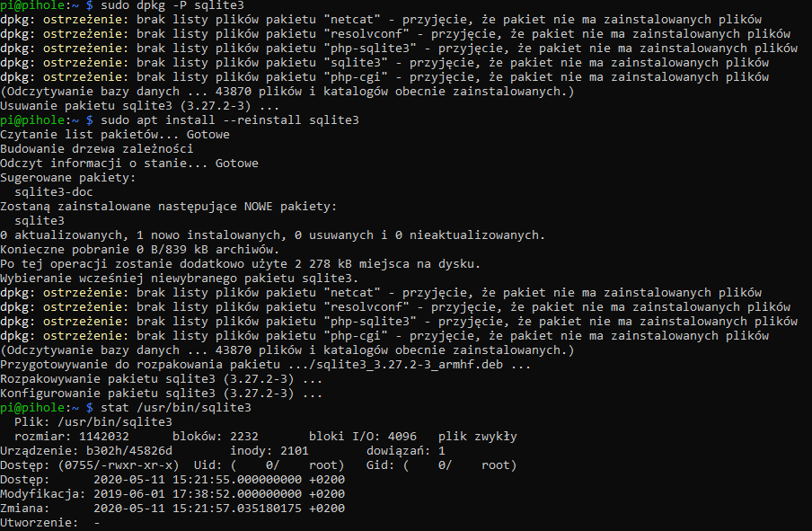Screen dimensions: 812x531
Task: Click the Modyfikacja date 2019-06-01
Action: 129,494
